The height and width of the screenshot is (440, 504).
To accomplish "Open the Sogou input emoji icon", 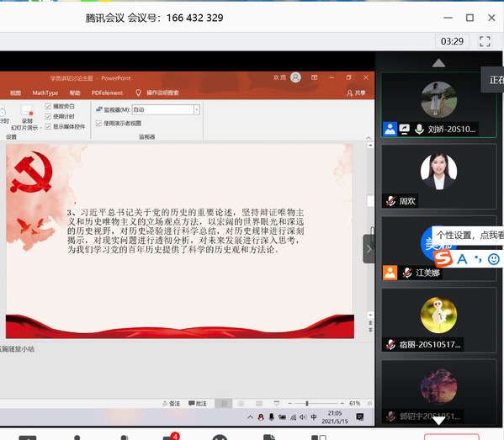I will (494, 259).
